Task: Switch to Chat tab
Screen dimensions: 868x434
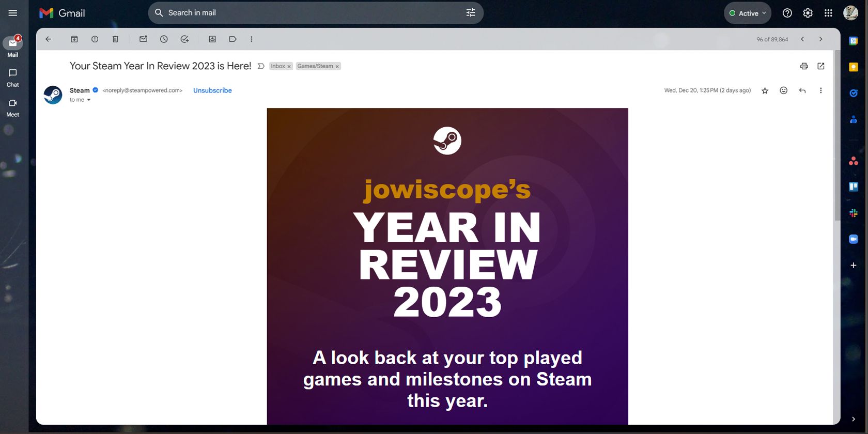Action: (13, 78)
